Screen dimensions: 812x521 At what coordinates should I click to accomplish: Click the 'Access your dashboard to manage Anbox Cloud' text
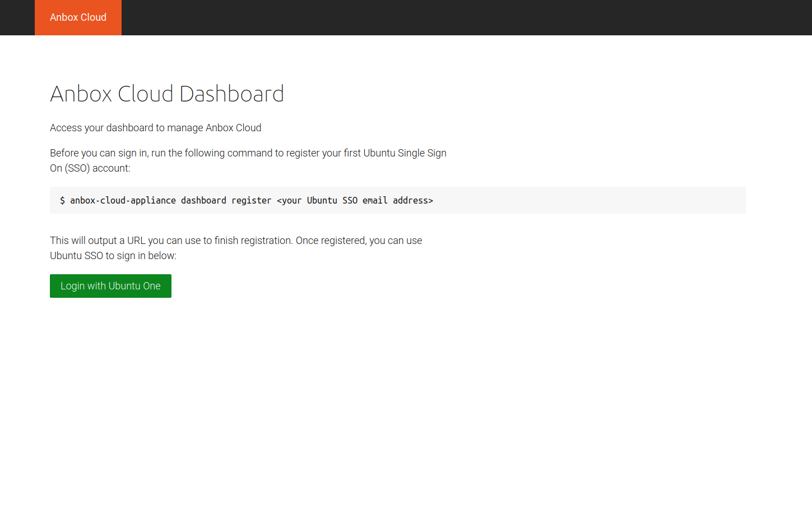pyautogui.click(x=155, y=128)
